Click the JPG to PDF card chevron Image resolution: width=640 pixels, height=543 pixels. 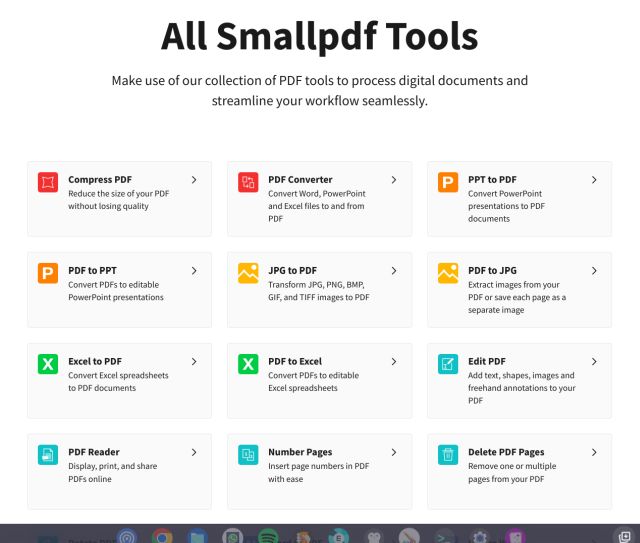coord(394,271)
